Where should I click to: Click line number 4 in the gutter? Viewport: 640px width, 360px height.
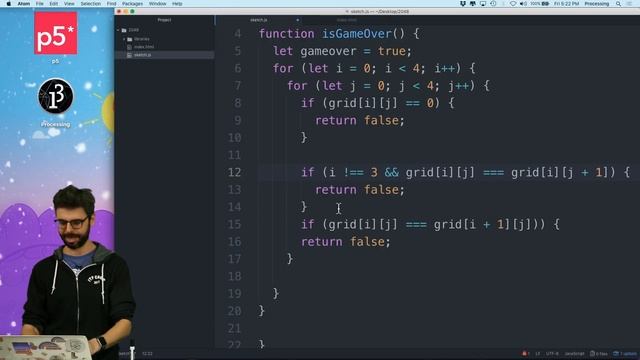pos(238,33)
